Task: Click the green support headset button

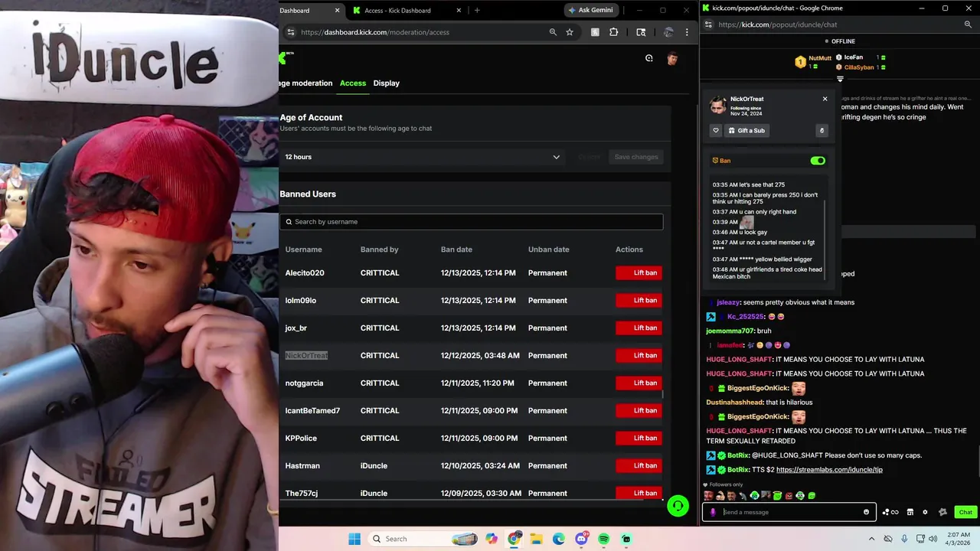Action: click(x=678, y=506)
